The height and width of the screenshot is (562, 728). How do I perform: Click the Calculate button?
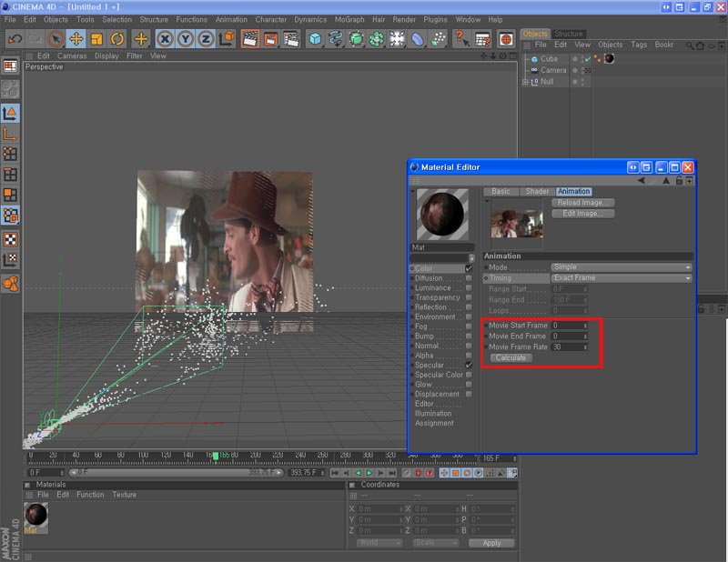(x=511, y=357)
